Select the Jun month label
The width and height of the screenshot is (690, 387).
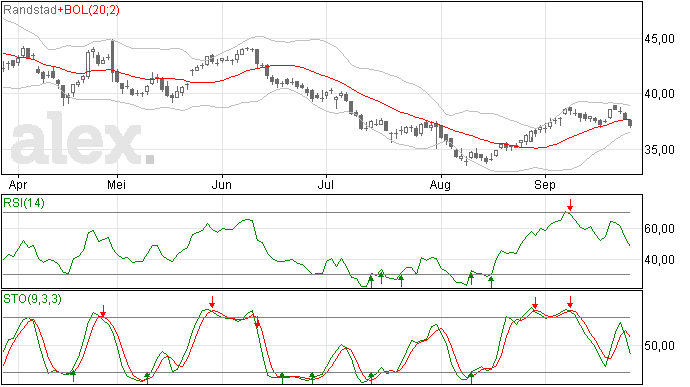[x=221, y=184]
